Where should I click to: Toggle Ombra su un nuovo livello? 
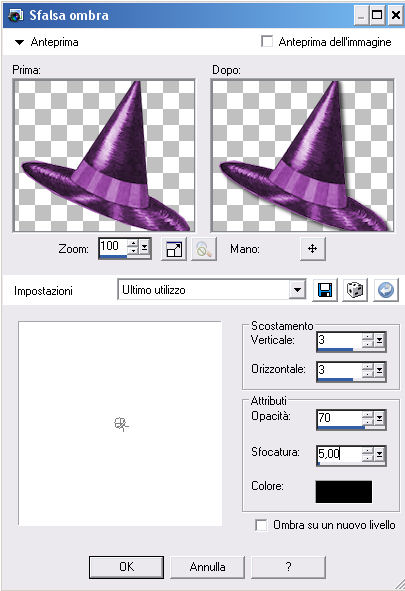[261, 525]
